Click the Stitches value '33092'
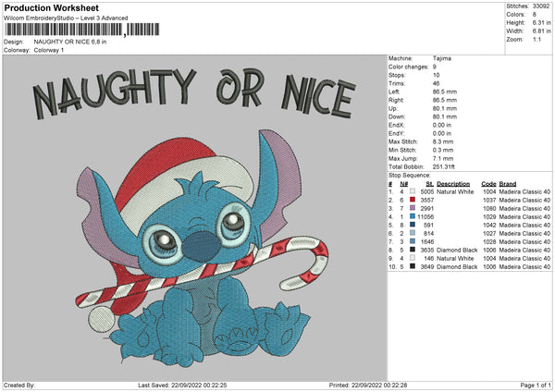 tap(541, 6)
